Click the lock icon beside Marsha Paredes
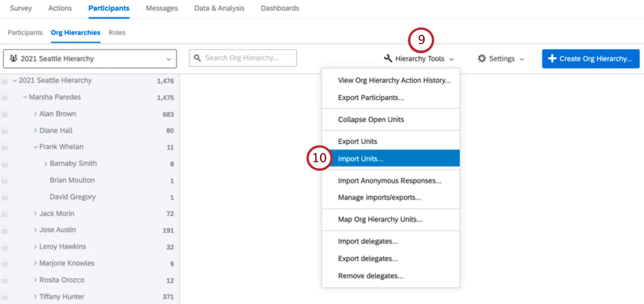This screenshot has height=304, width=644. pos(5,97)
